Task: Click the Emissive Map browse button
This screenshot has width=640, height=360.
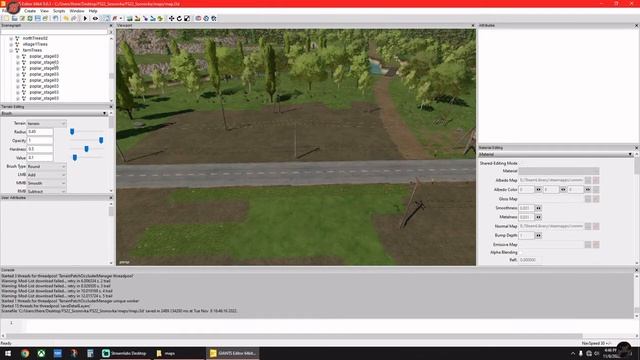Action: click(x=588, y=244)
